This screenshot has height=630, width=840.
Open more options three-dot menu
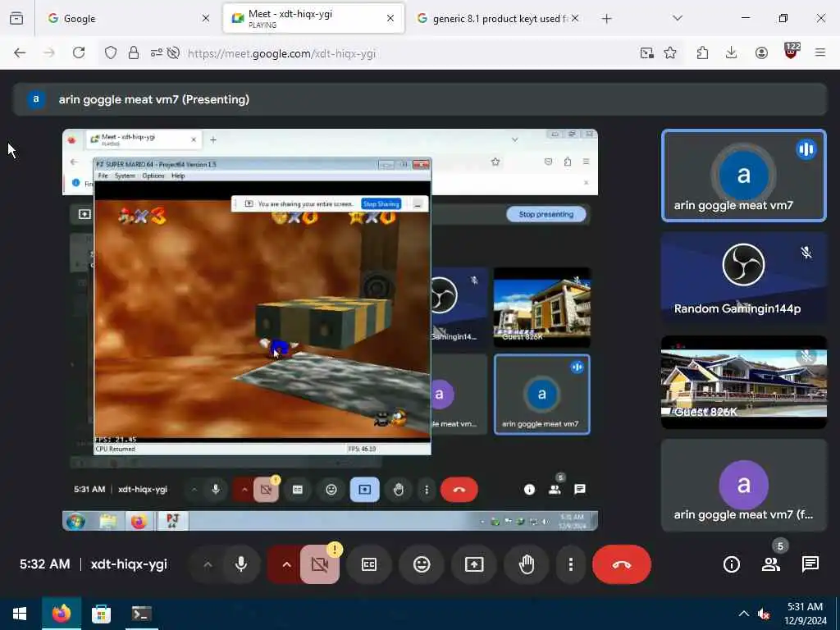pyautogui.click(x=571, y=564)
